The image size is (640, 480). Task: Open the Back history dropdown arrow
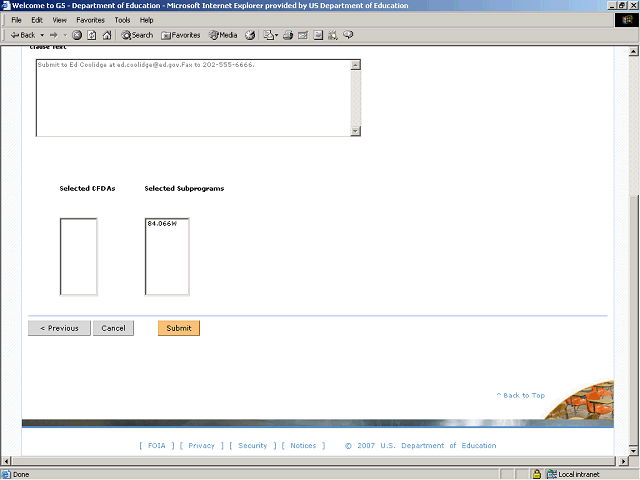pyautogui.click(x=42, y=35)
